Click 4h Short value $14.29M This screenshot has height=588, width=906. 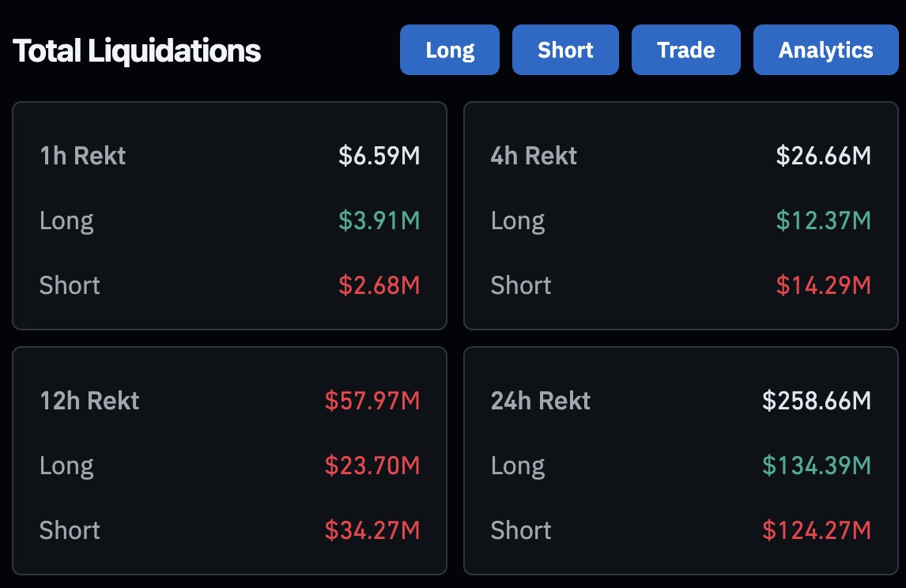(823, 285)
